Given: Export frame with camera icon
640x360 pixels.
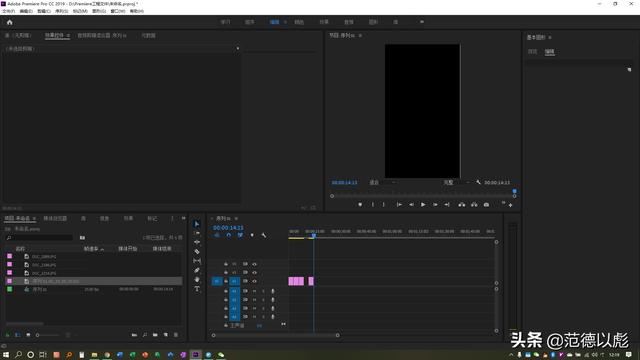Looking at the screenshot, I should pyautogui.click(x=486, y=204).
